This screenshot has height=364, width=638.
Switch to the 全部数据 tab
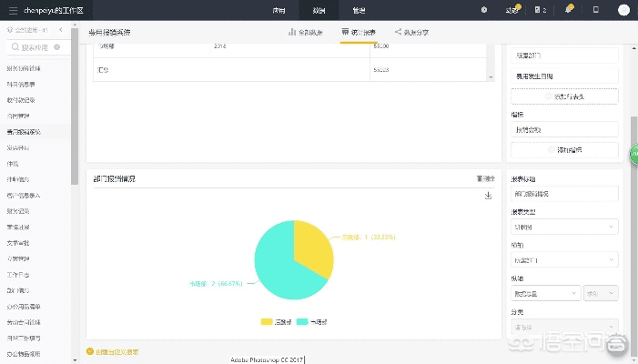pos(306,32)
